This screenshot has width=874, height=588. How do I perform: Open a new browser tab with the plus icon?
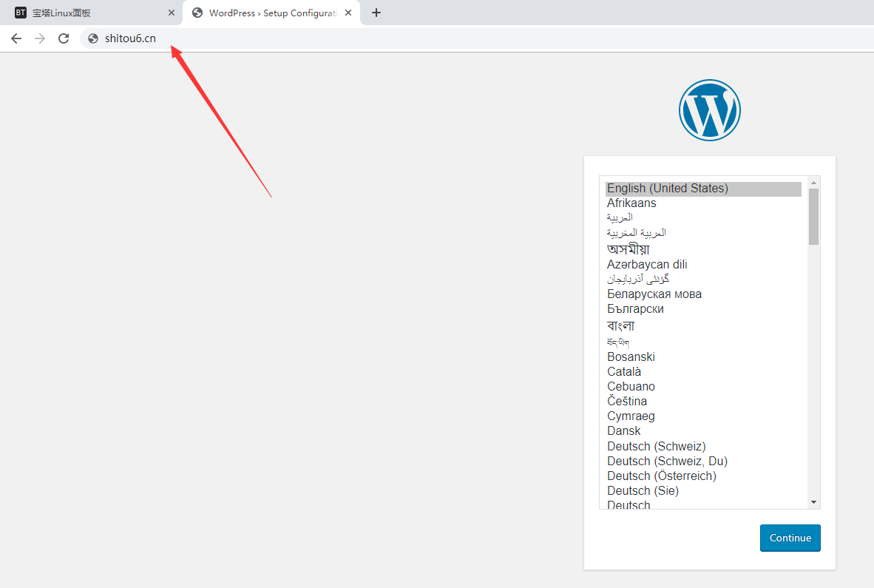tap(376, 13)
